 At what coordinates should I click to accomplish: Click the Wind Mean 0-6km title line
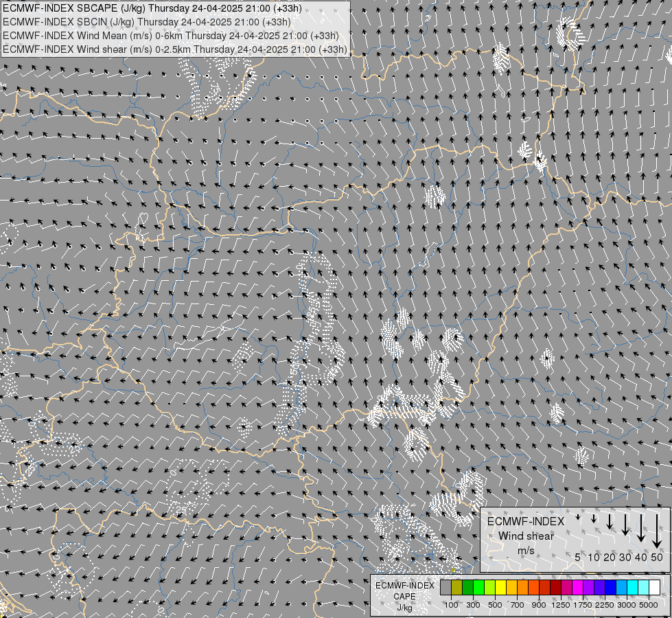pyautogui.click(x=171, y=36)
